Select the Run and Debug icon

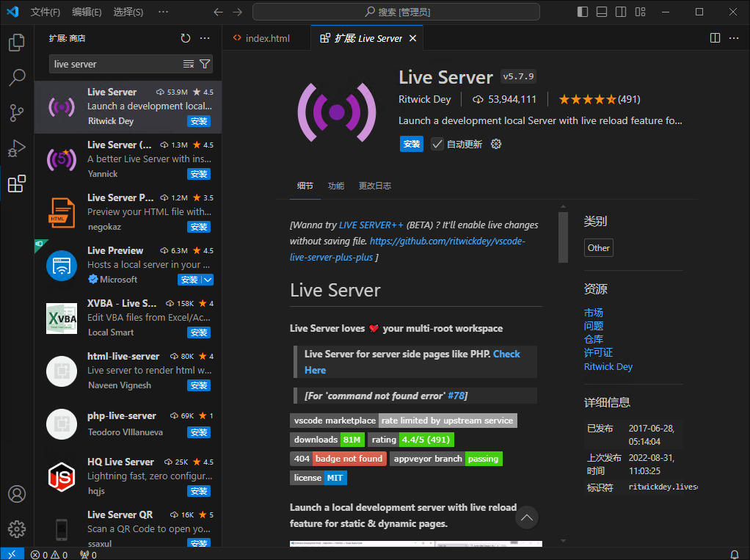[x=17, y=148]
